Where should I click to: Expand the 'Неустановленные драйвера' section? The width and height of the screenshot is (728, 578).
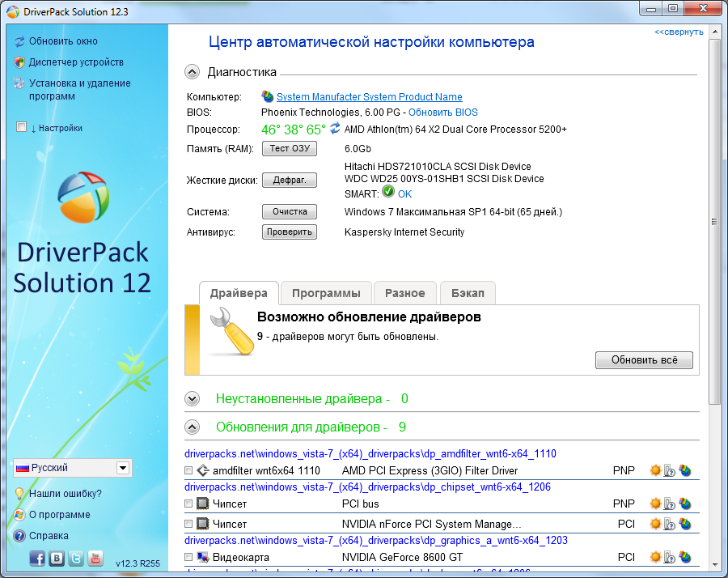[193, 398]
